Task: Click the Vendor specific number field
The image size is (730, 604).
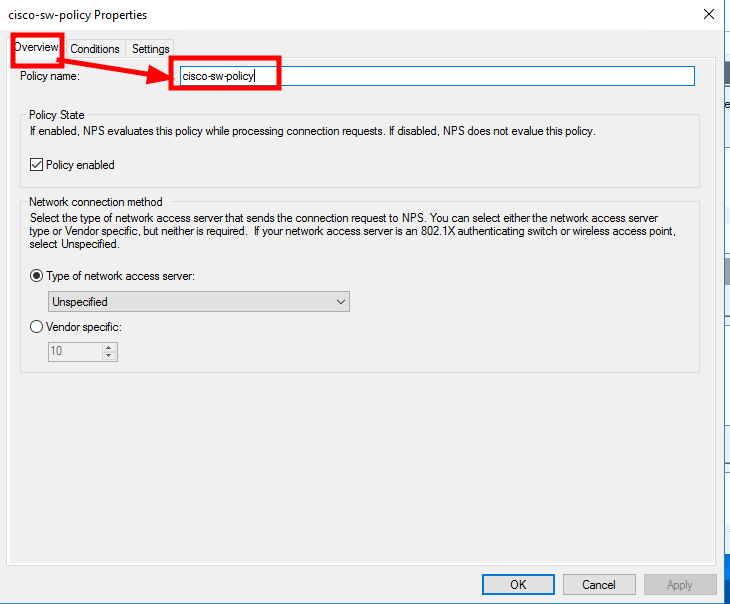Action: (75, 351)
